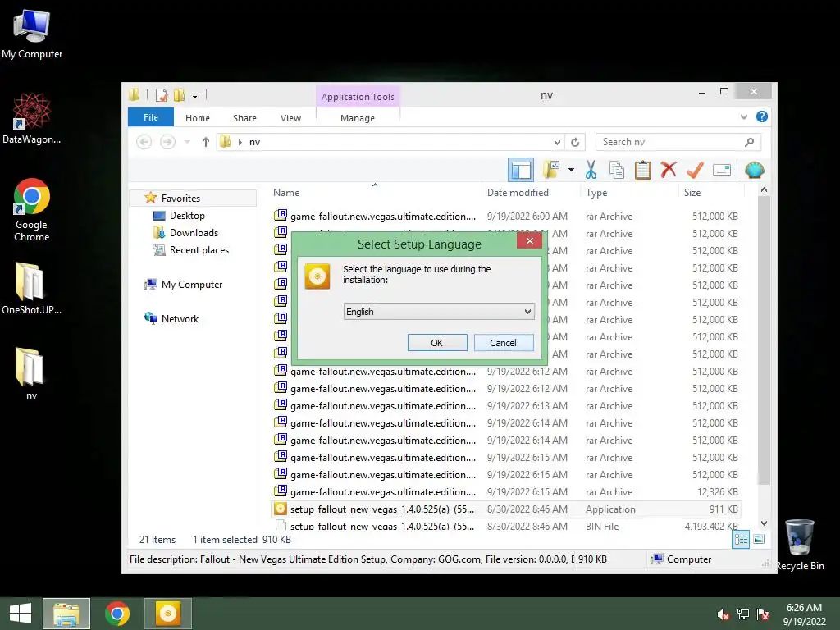
Task: Refresh the nv folder view
Action: tap(575, 142)
